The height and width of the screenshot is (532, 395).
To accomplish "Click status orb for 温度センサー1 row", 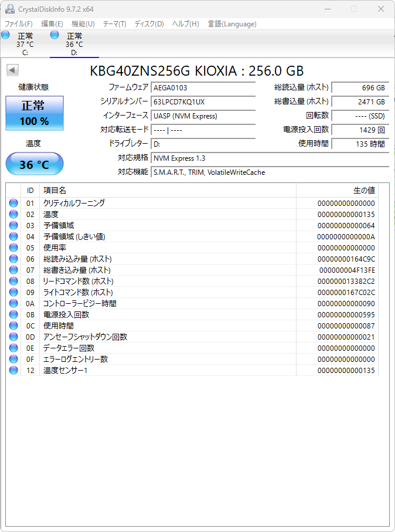I will (x=13, y=370).
